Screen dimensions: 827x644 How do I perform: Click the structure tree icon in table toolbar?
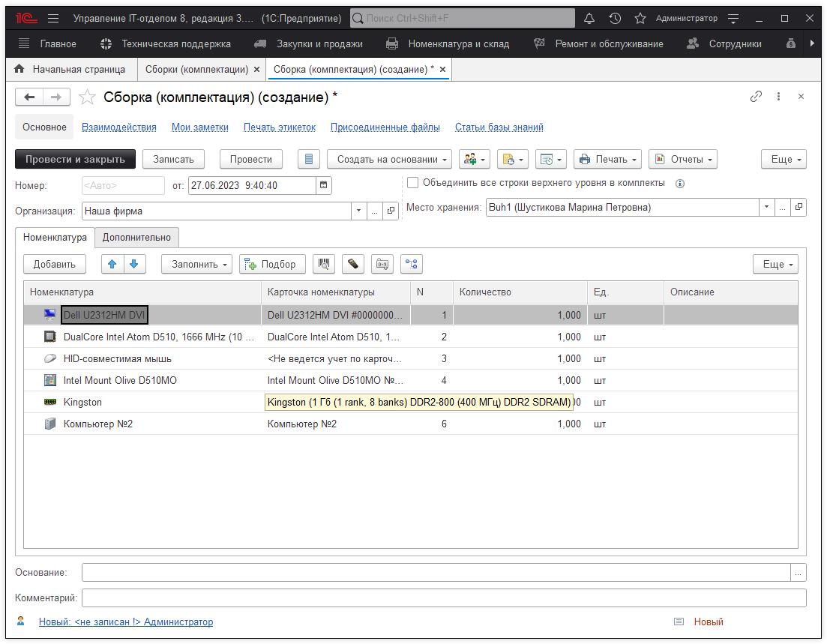(x=412, y=264)
